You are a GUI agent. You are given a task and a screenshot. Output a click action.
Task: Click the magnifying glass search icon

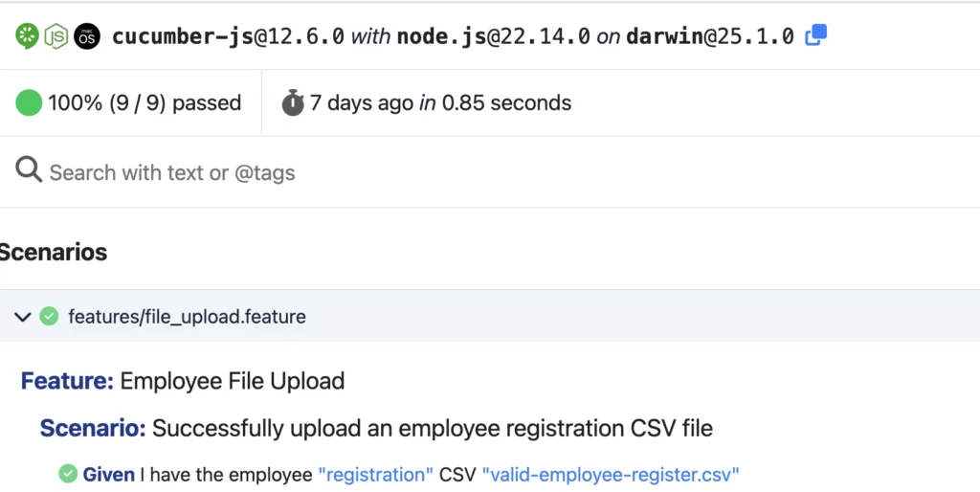29,171
